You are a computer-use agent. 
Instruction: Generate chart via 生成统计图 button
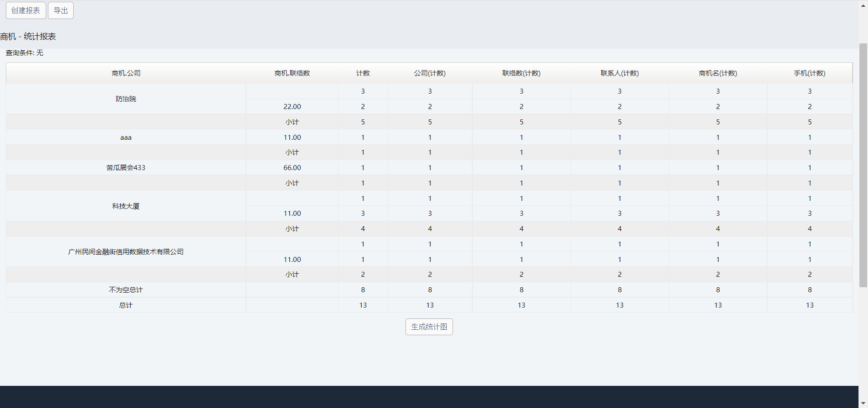(x=429, y=327)
